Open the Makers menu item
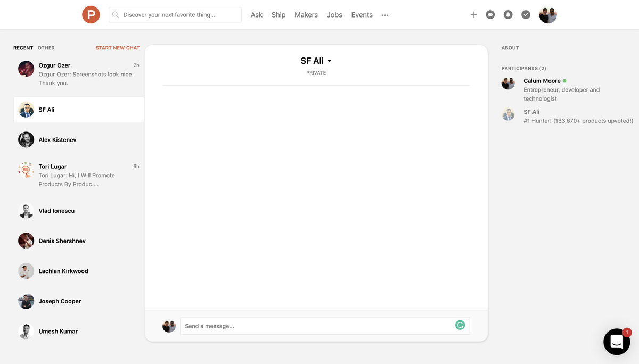The height and width of the screenshot is (364, 639). point(306,15)
